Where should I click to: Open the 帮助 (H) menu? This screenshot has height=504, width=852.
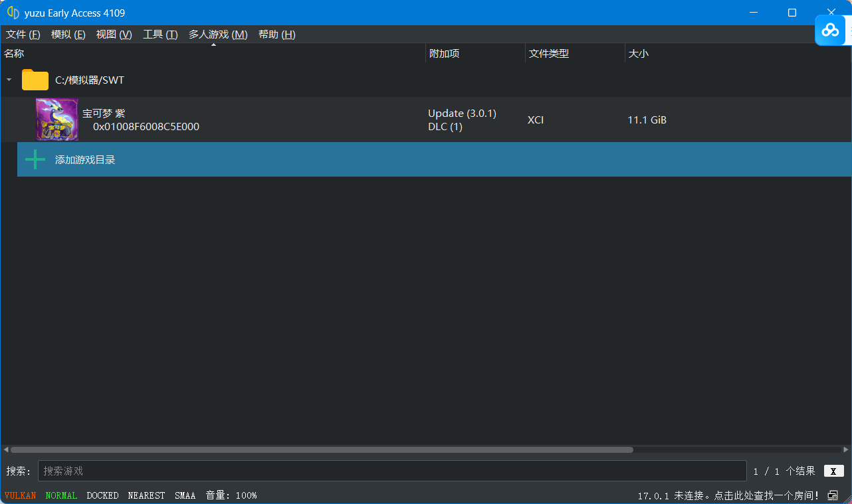pos(277,35)
